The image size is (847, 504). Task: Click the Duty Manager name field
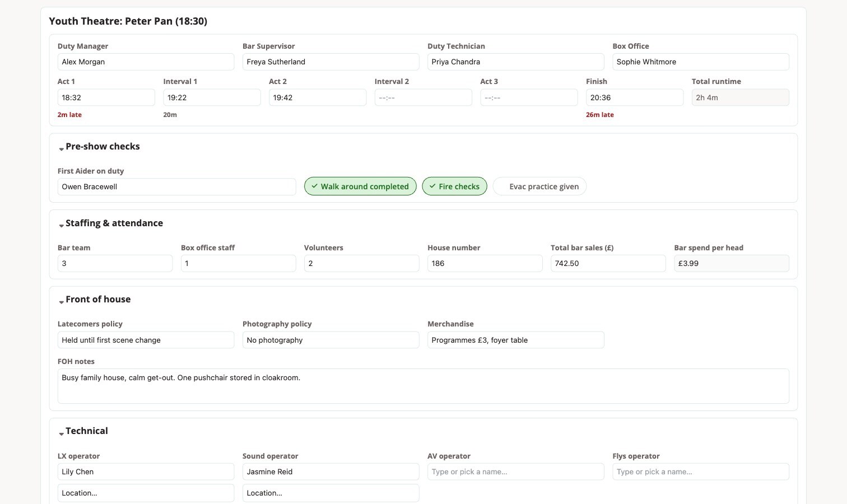coord(146,62)
